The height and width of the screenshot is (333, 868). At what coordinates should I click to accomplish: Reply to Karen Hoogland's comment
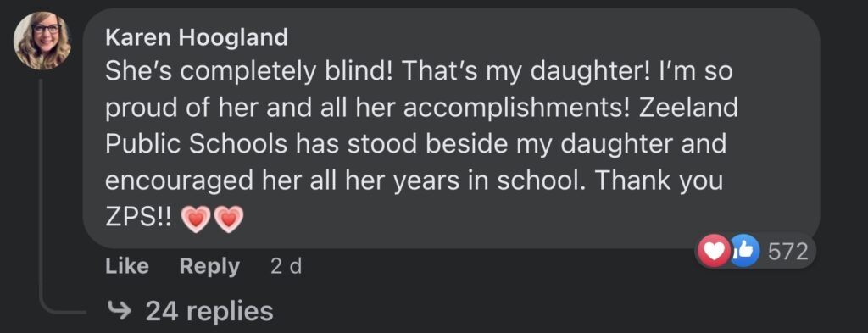pyautogui.click(x=209, y=266)
